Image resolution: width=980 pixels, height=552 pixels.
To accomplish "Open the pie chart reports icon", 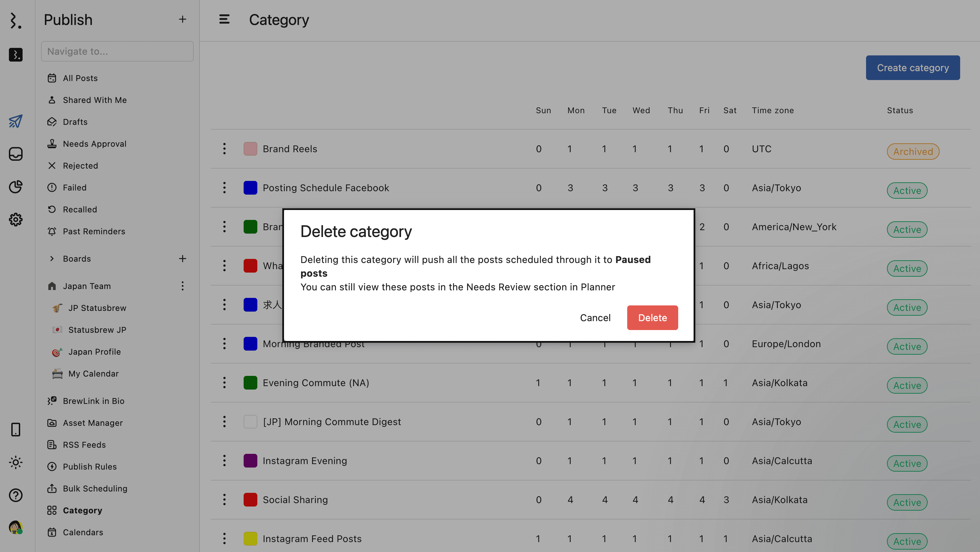I will click(16, 187).
